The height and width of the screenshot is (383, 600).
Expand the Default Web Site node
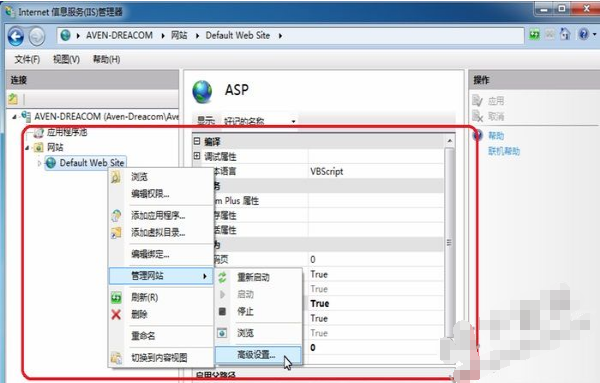39,163
